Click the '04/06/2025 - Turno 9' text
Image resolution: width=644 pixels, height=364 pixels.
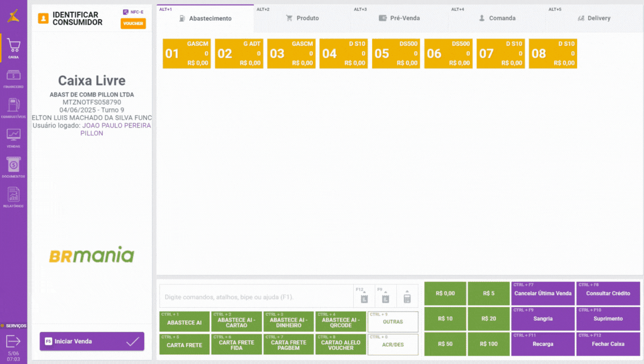pos(92,110)
